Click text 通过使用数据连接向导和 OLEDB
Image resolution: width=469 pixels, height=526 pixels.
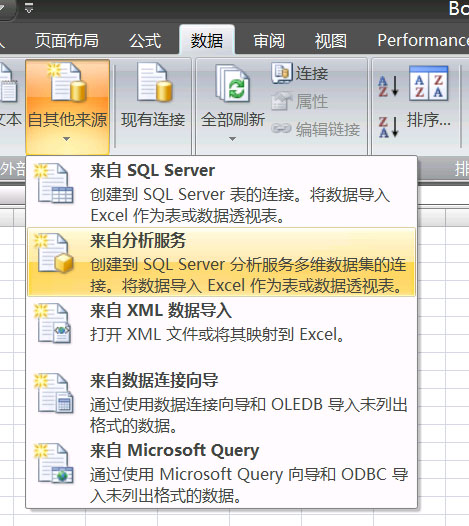pyautogui.click(x=207, y=405)
